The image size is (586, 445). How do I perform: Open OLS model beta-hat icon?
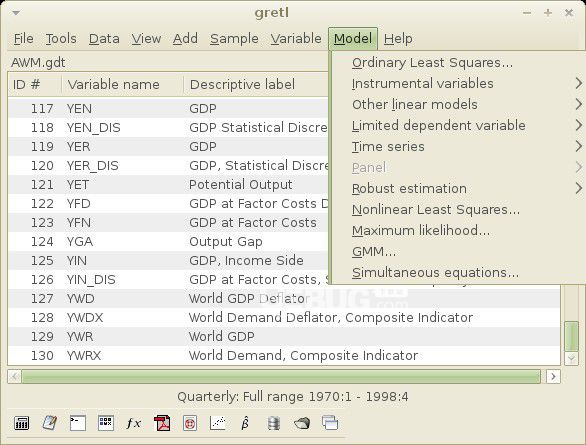point(246,423)
